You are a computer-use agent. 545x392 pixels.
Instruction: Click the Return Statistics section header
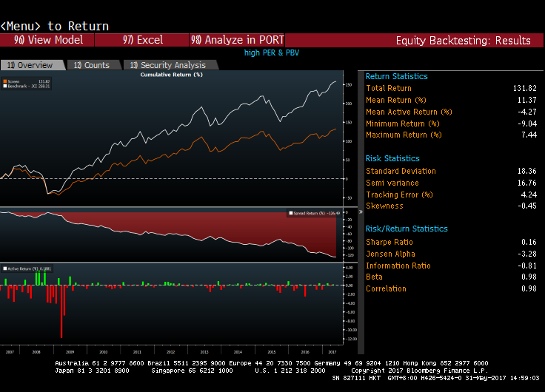click(396, 76)
